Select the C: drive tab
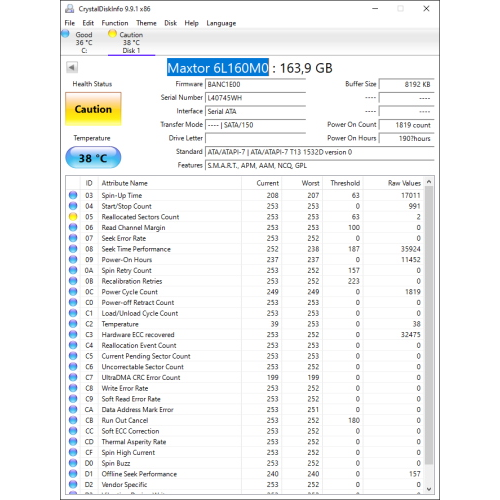The width and height of the screenshot is (500, 500). pos(84,42)
